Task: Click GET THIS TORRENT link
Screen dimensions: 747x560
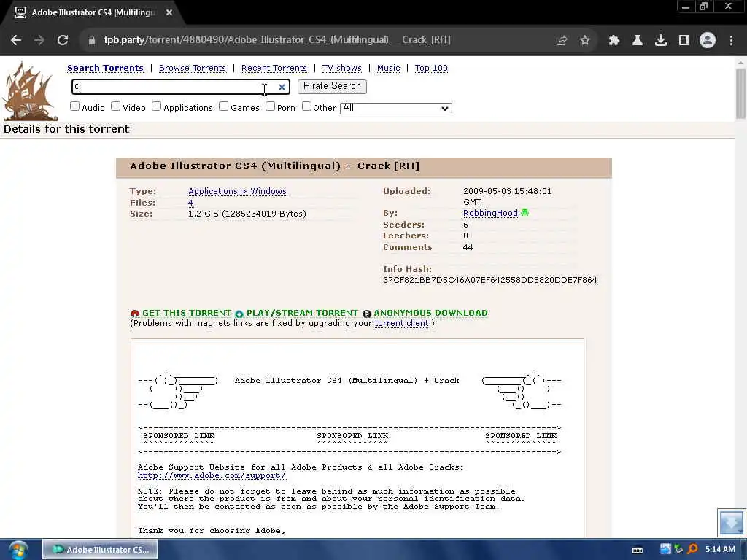Action: click(x=187, y=313)
